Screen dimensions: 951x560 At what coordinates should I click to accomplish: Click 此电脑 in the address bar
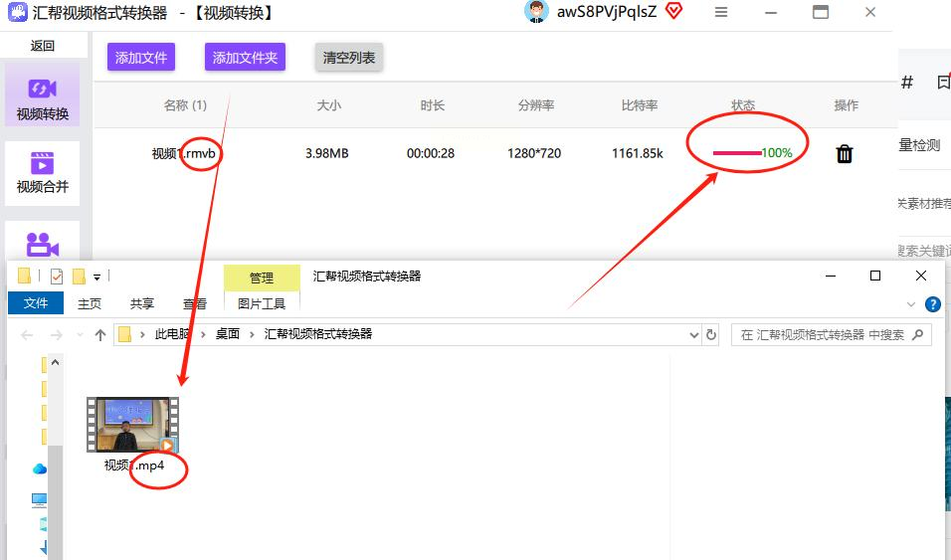coord(172,334)
